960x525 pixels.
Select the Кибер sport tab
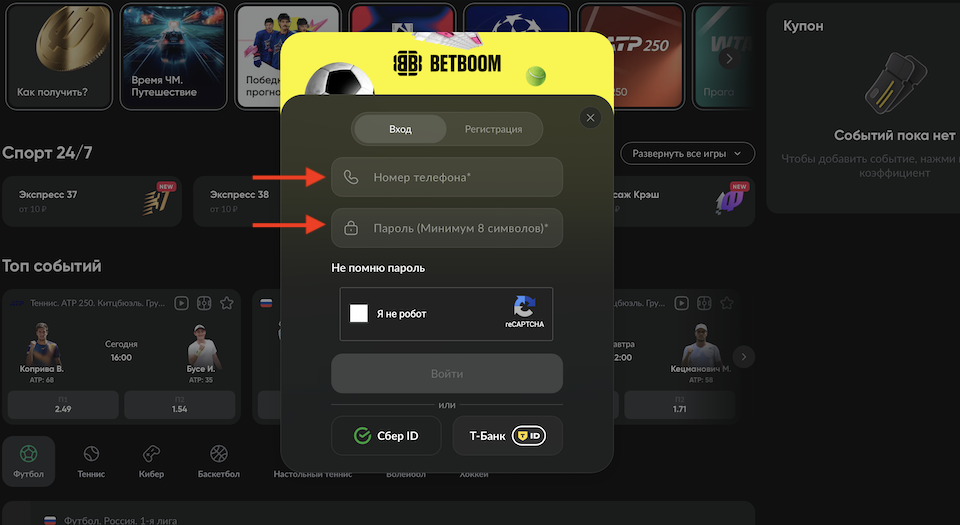point(151,461)
